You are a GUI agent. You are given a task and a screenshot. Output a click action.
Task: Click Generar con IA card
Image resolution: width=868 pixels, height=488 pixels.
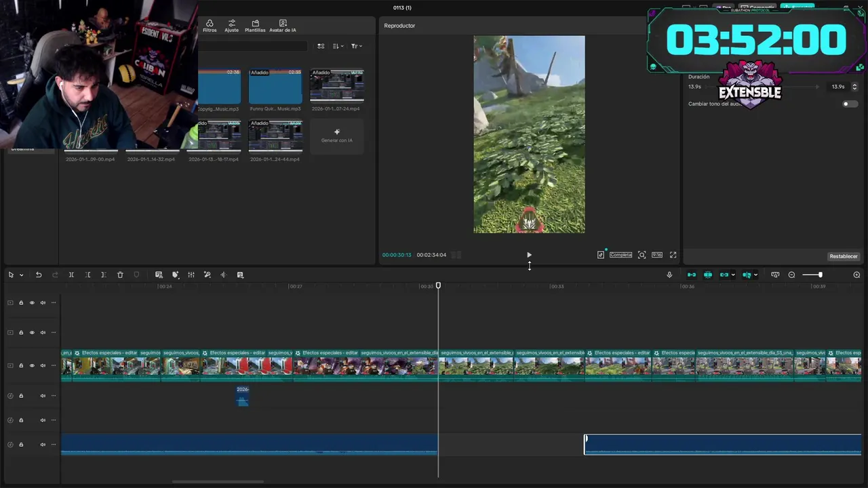[337, 136]
